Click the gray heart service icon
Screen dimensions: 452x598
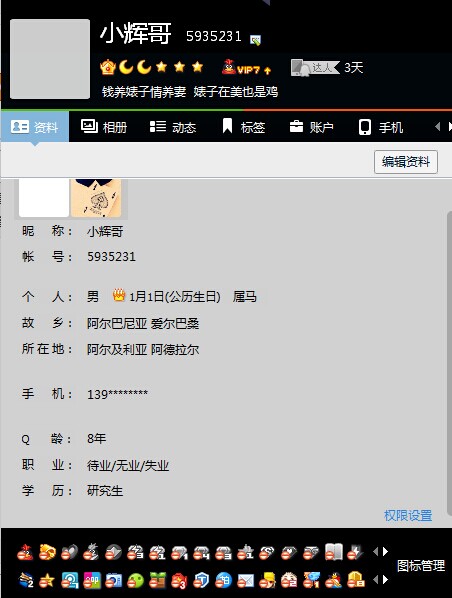coord(69,552)
